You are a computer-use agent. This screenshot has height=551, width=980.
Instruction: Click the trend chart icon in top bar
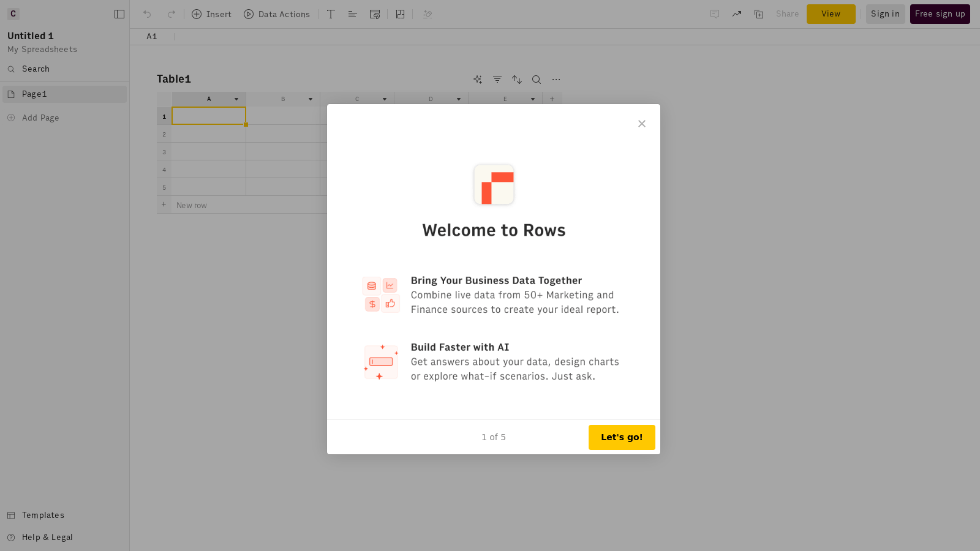tap(737, 14)
